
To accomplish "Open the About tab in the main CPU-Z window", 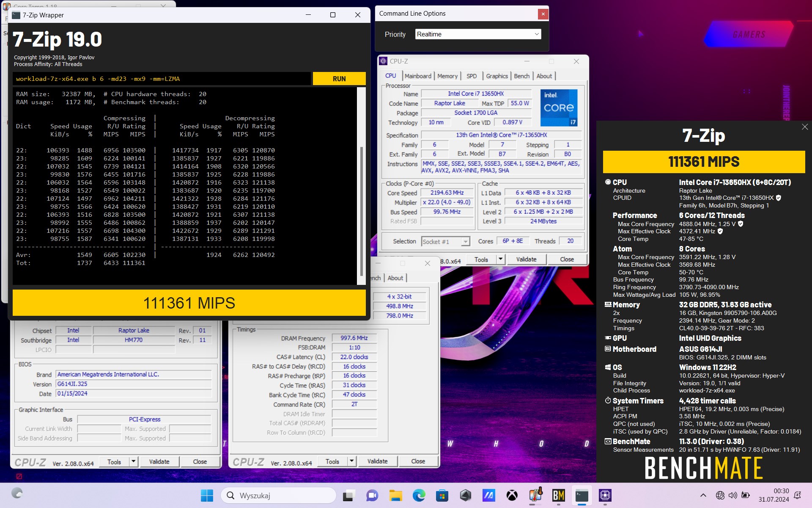I will 544,76.
